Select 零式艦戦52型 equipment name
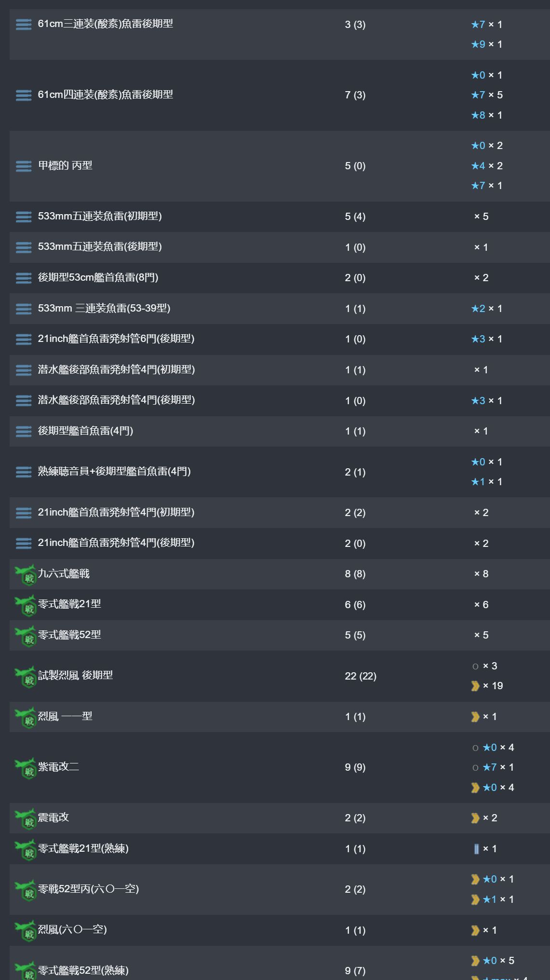This screenshot has height=980, width=550. (69, 635)
